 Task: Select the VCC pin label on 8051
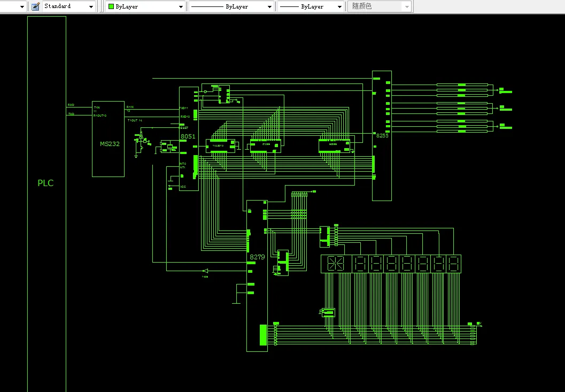click(x=183, y=187)
